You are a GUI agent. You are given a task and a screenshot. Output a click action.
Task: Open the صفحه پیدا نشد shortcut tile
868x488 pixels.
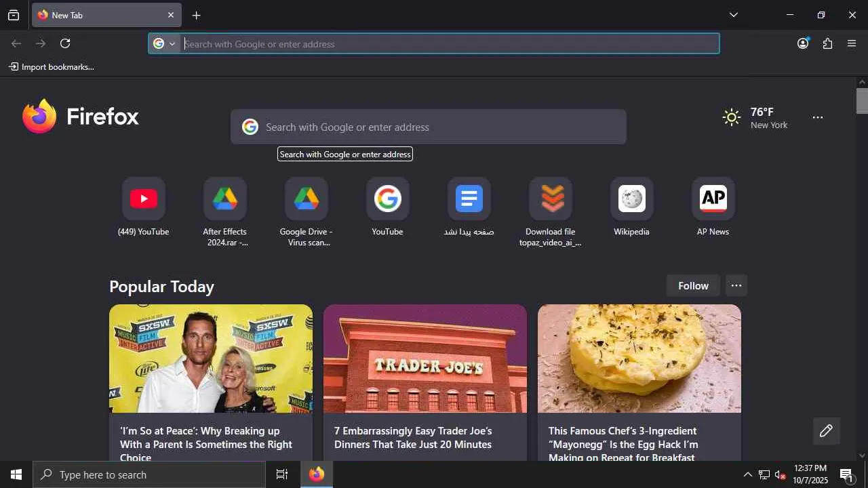[469, 207]
